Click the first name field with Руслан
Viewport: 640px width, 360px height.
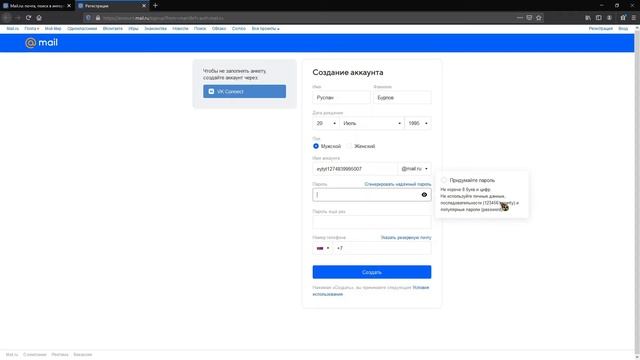tap(341, 98)
